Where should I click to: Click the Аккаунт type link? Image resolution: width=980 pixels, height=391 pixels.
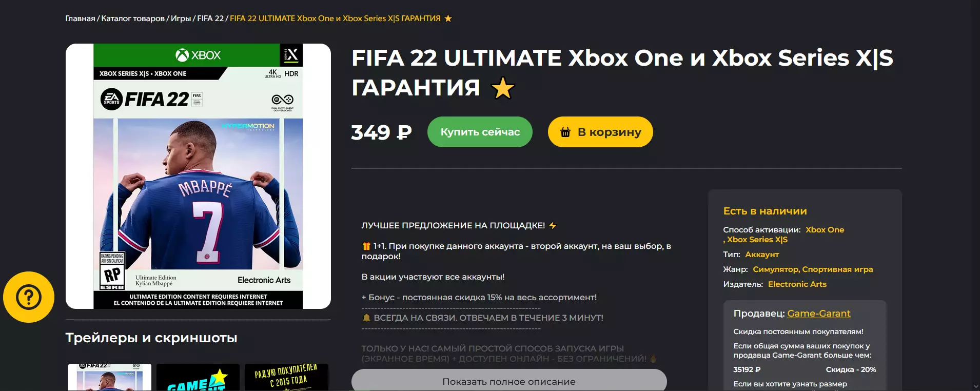point(762,255)
